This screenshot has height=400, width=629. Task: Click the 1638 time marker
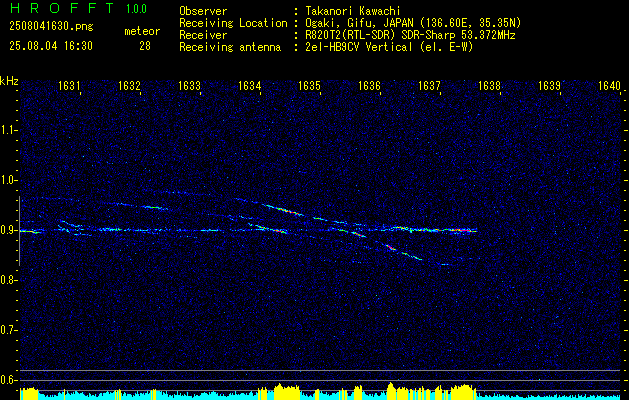point(489,86)
